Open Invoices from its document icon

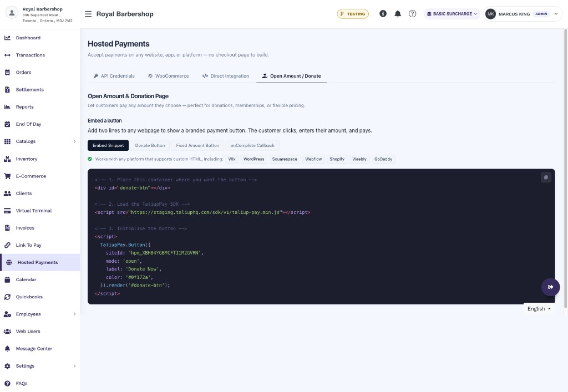pos(7,228)
